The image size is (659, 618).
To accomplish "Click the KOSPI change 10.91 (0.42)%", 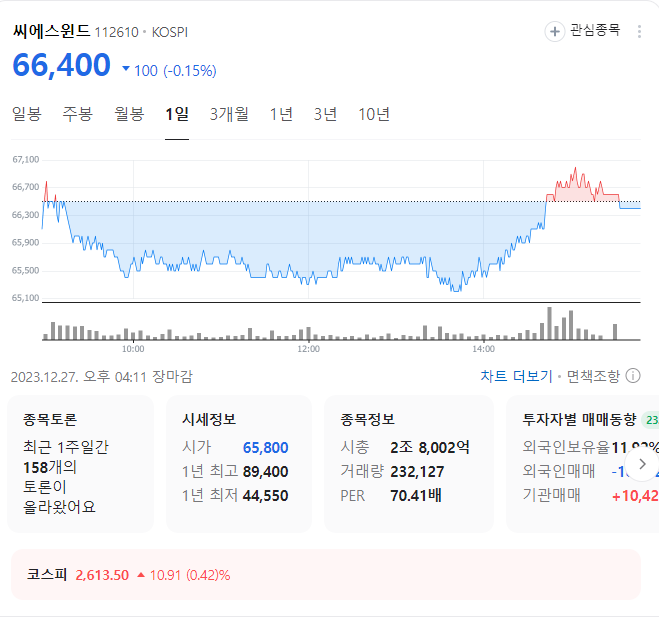I will point(190,575).
